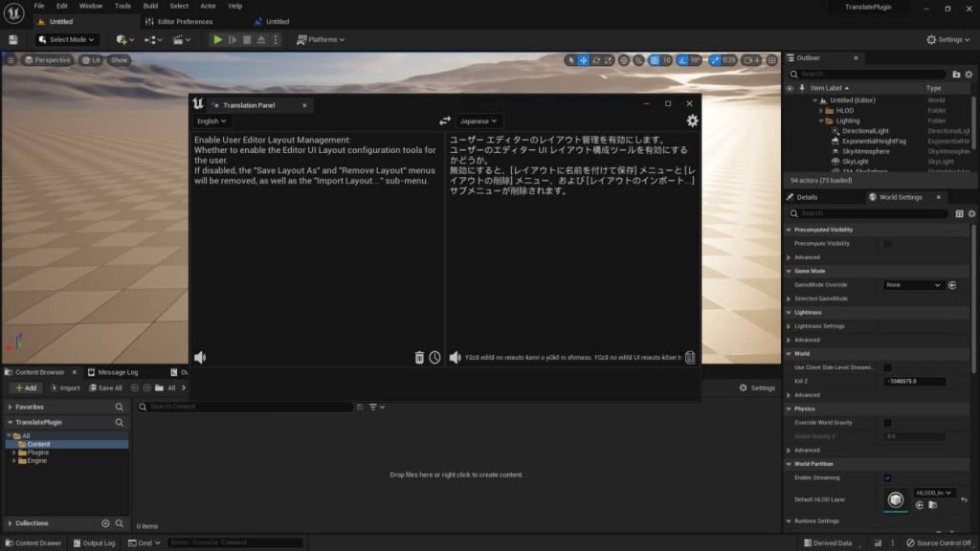Click inside the English source text area
Viewport: 980px width, 551px height.
tap(317, 240)
